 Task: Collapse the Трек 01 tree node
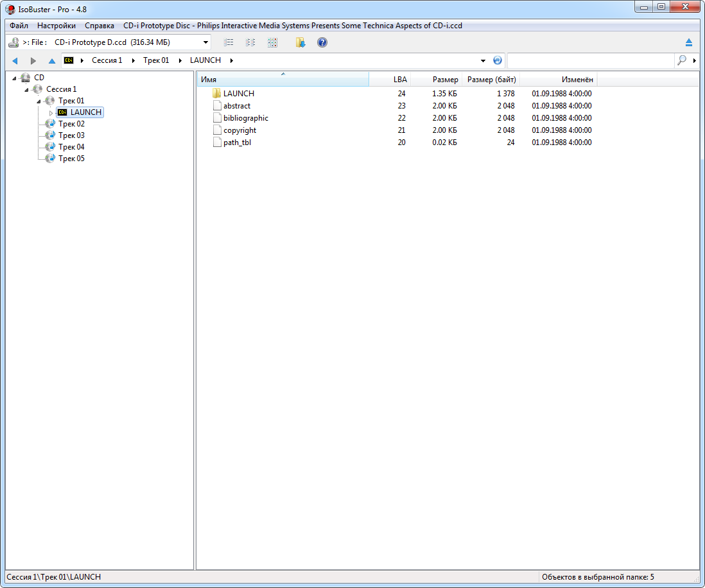click(39, 101)
